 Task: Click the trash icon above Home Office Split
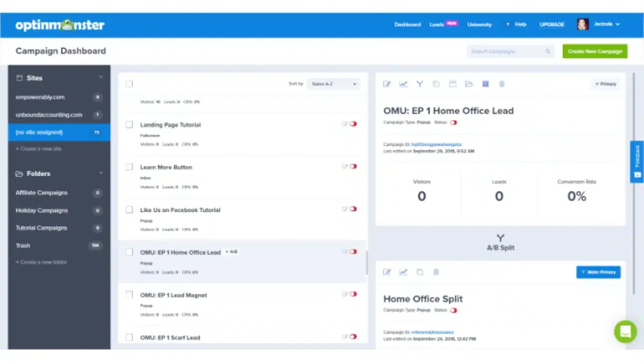tap(436, 272)
